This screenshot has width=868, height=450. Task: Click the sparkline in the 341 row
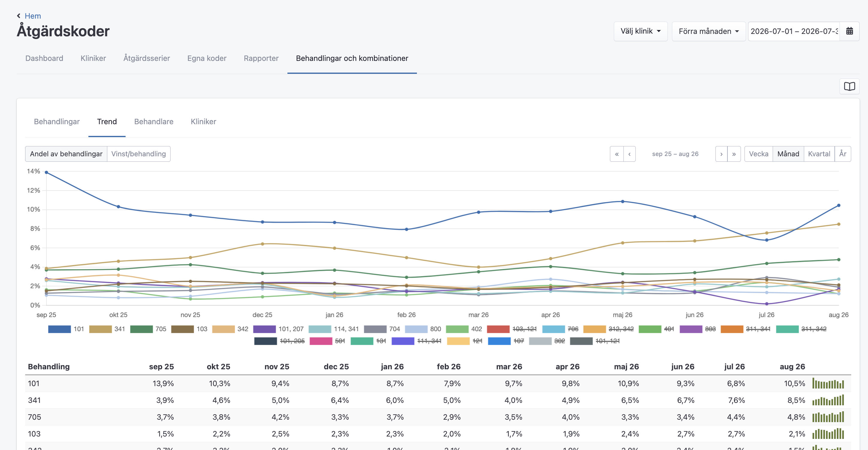pos(828,400)
